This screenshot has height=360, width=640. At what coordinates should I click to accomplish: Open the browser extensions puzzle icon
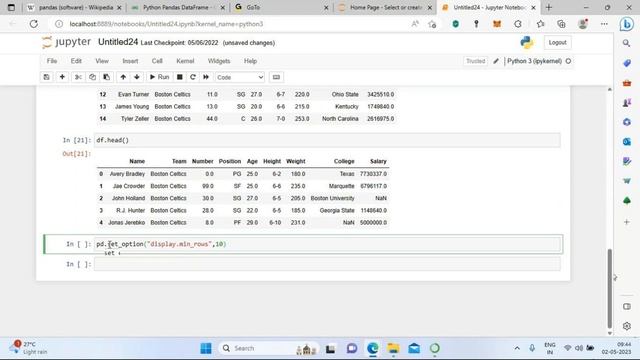(518, 24)
